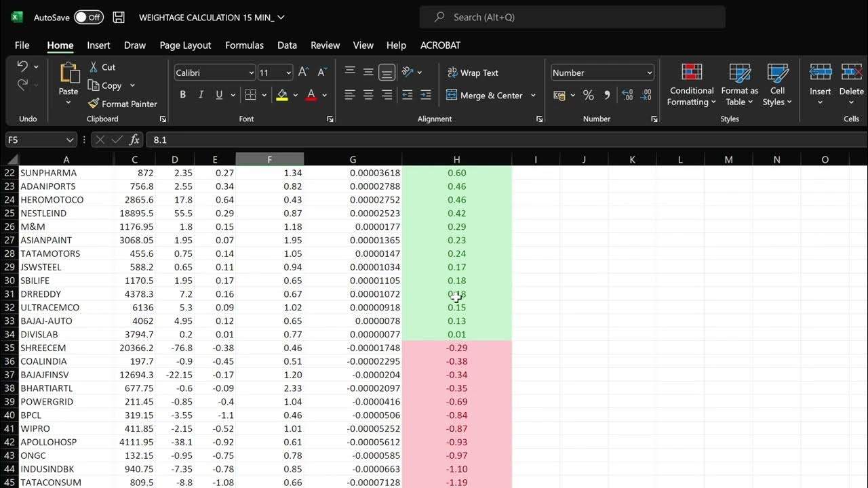
Task: Apply the red font color
Action: point(311,95)
